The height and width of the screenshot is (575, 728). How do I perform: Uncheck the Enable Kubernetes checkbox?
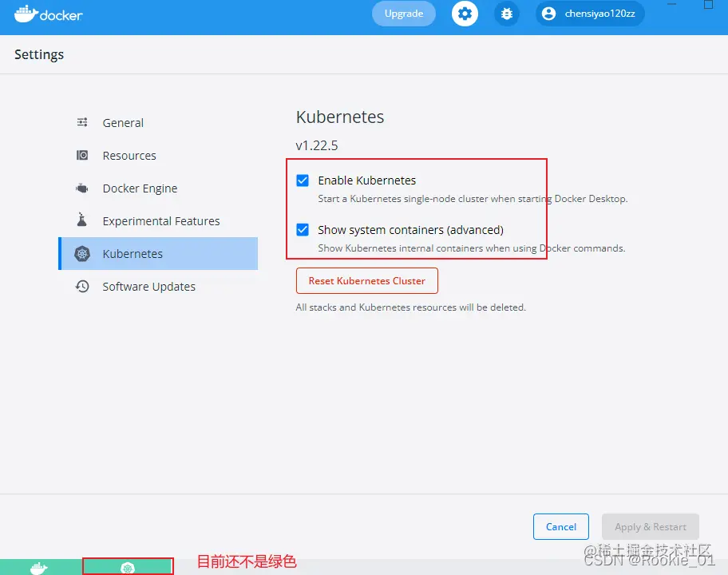[x=303, y=180]
